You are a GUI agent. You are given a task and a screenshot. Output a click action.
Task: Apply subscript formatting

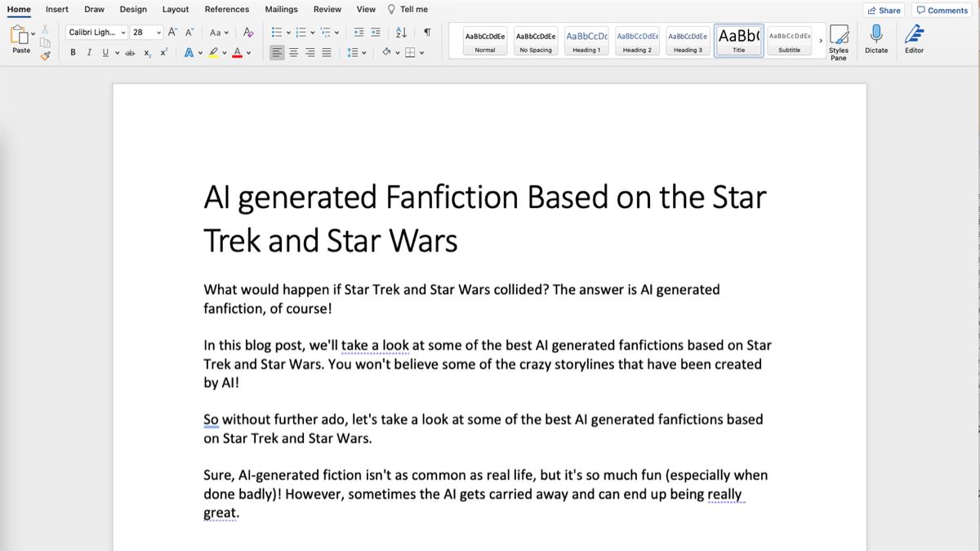coord(147,52)
